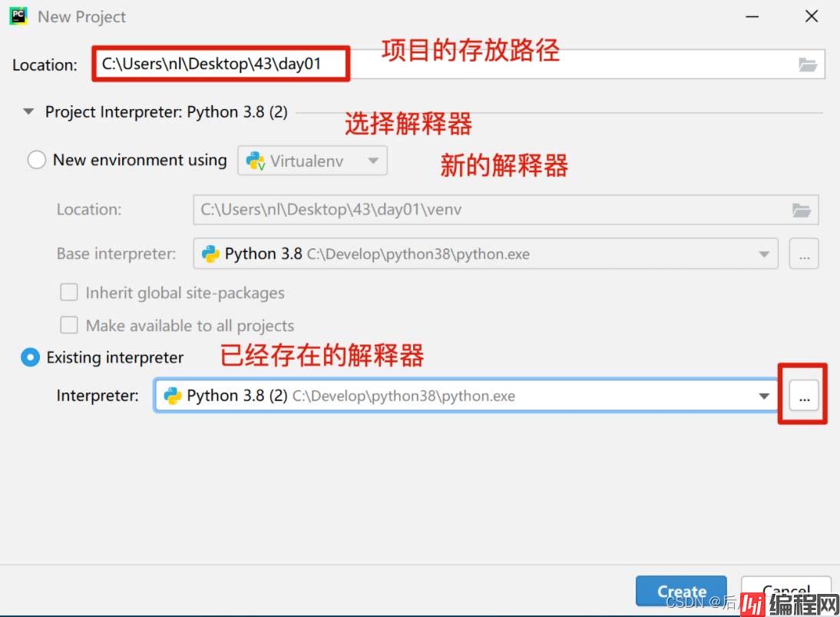Viewport: 840px width, 617px height.
Task: Browse folder icon for project Location
Action: 807,65
